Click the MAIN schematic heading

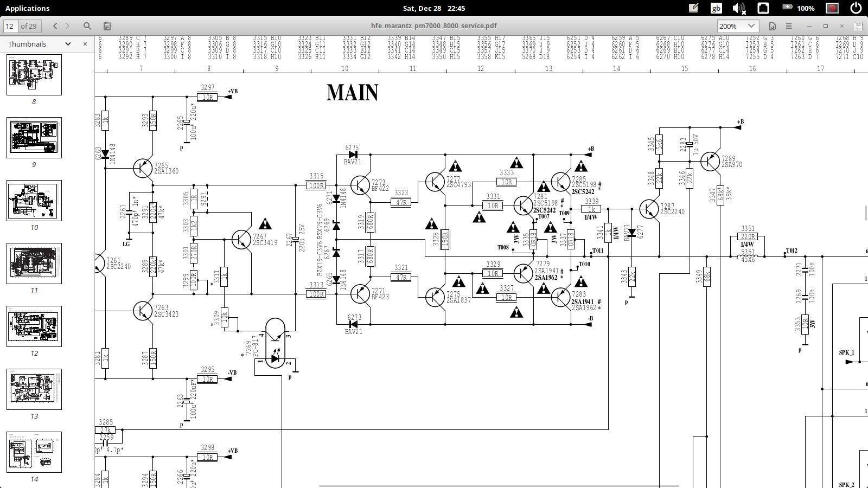(x=352, y=92)
